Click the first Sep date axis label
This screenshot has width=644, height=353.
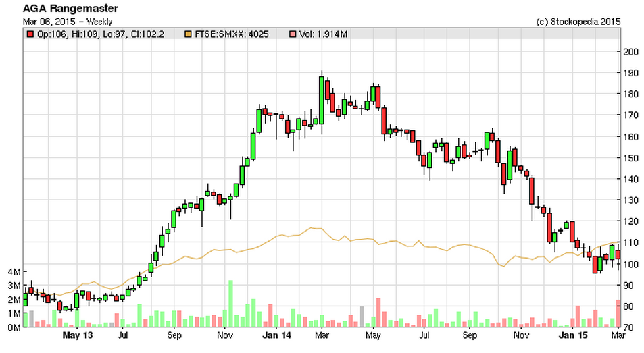[x=174, y=335]
